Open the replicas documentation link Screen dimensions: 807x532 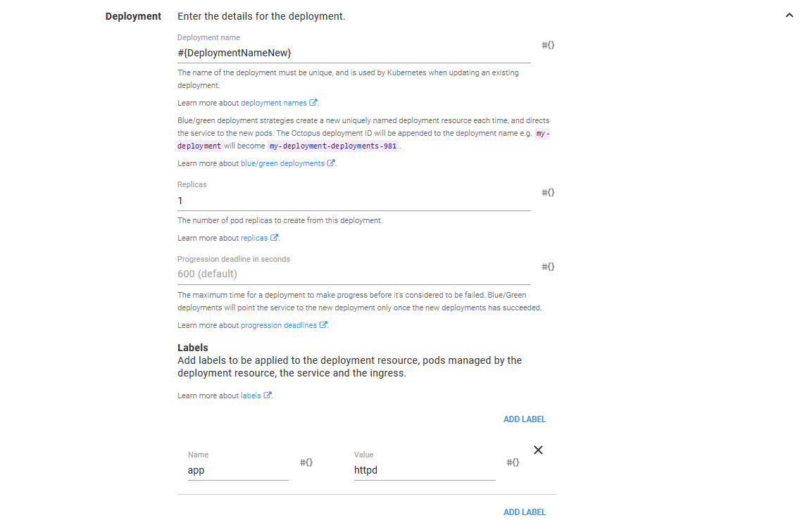254,238
